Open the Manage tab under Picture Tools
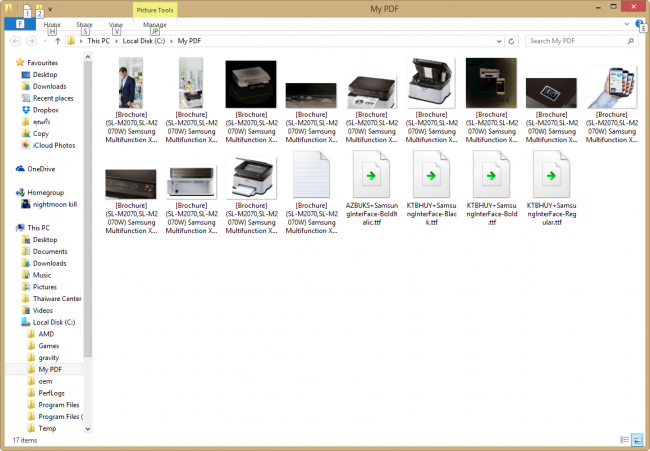 (x=155, y=24)
